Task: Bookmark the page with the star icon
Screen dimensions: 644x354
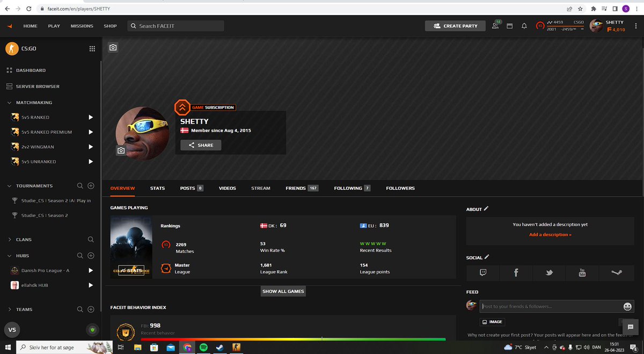Action: pos(580,9)
